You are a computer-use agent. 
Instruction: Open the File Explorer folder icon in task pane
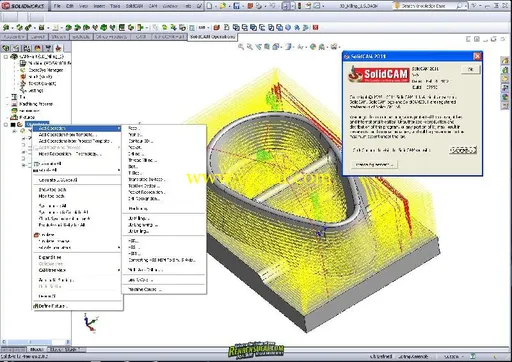tap(505, 79)
